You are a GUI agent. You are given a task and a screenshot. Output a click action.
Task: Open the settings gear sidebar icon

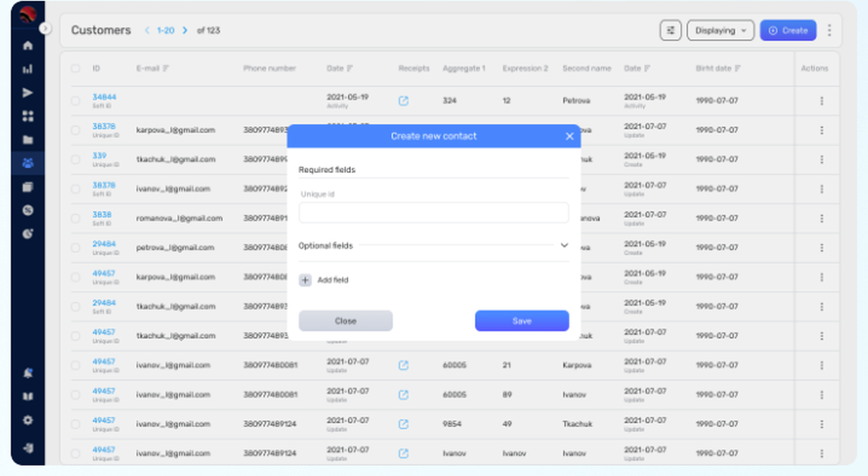pos(28,420)
